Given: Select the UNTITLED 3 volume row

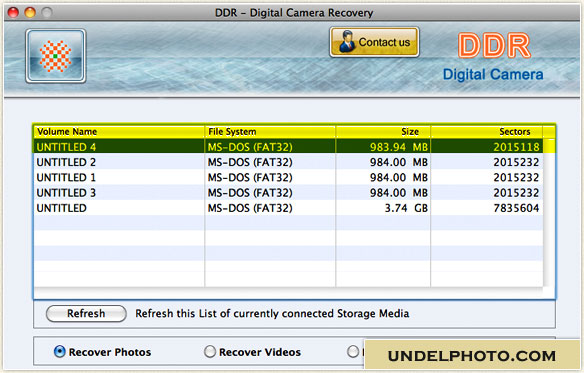Looking at the screenshot, I should coord(289,193).
